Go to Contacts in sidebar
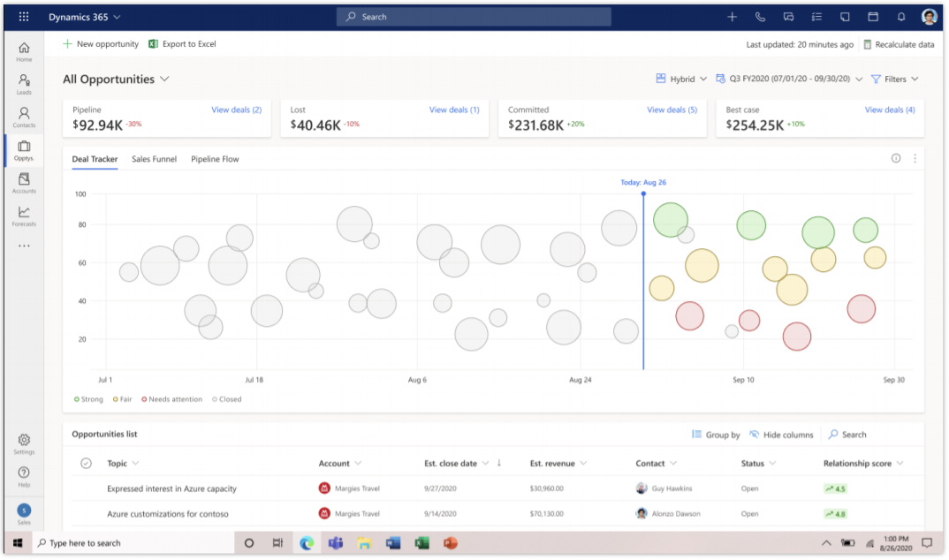 click(24, 117)
